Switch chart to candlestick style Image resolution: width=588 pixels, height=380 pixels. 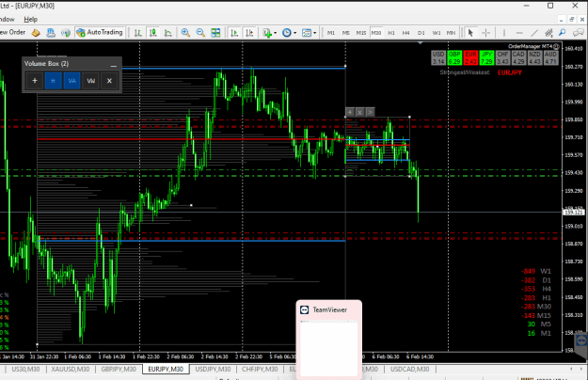(x=153, y=33)
